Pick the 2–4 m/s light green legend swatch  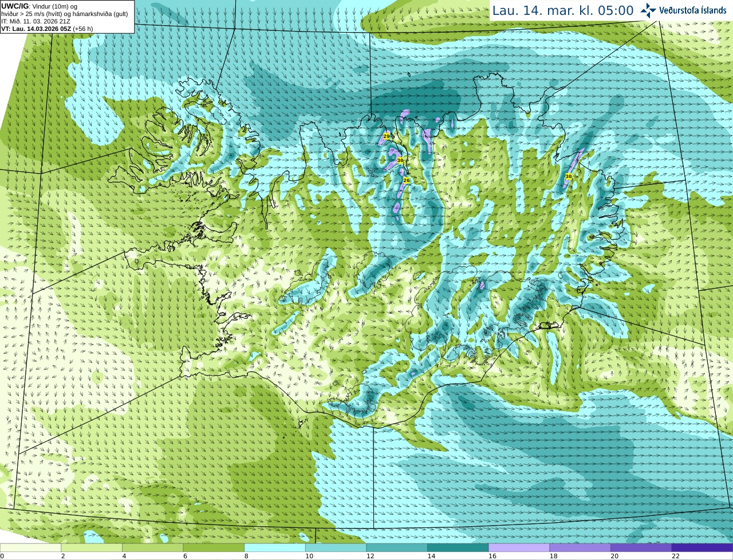pyautogui.click(x=92, y=548)
